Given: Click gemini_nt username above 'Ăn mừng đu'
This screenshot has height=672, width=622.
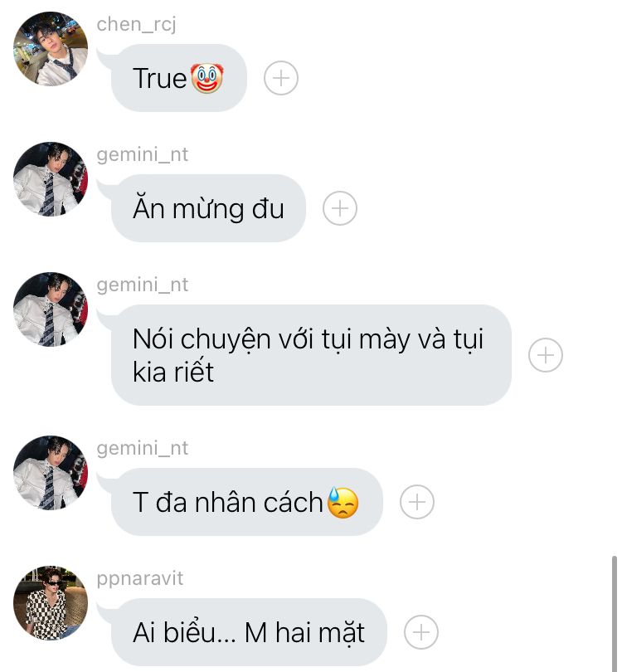Looking at the screenshot, I should (142, 154).
